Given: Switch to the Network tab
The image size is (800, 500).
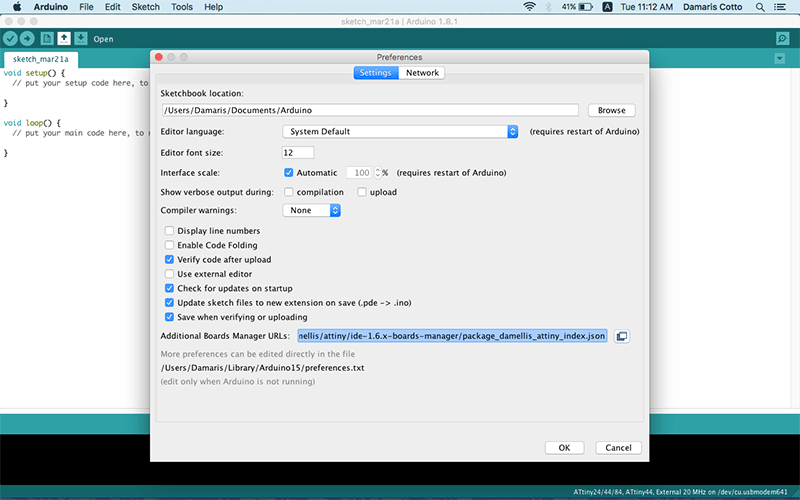Looking at the screenshot, I should [x=422, y=73].
